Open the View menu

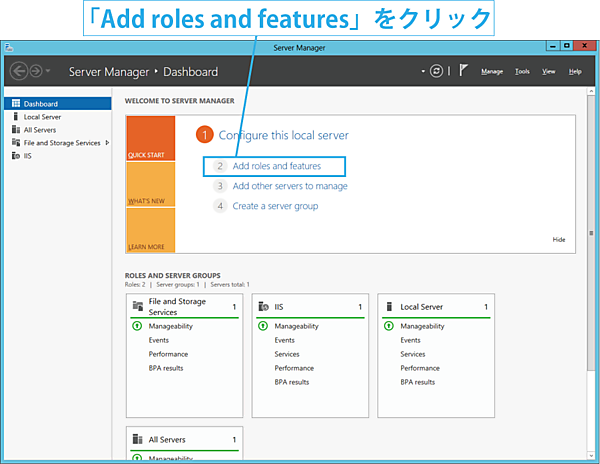[x=549, y=72]
